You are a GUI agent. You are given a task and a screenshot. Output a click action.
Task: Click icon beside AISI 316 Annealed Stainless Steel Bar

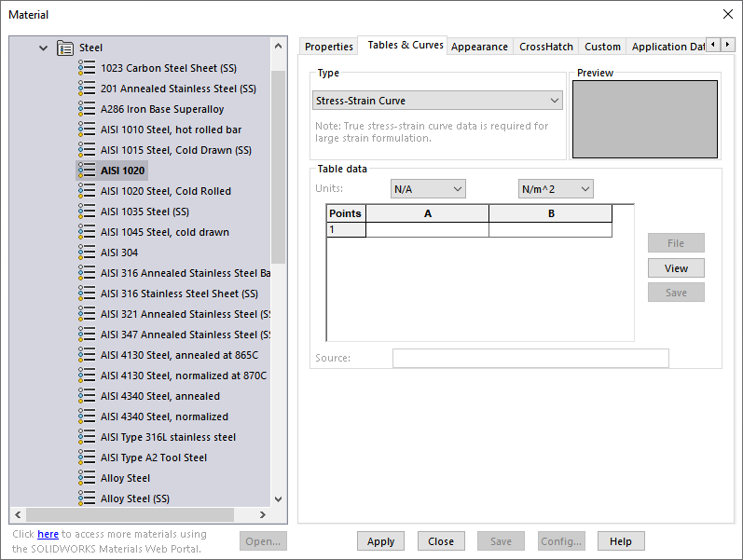click(87, 273)
